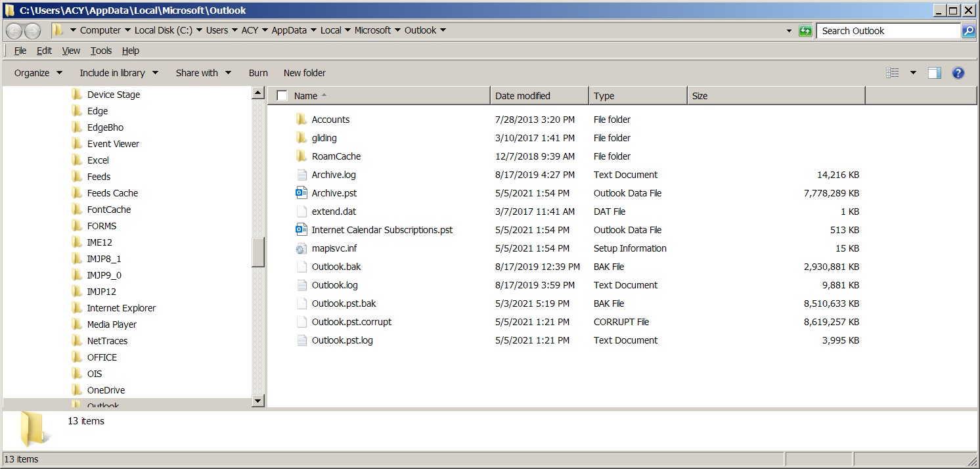Select the gliding folder icon

coord(301,138)
